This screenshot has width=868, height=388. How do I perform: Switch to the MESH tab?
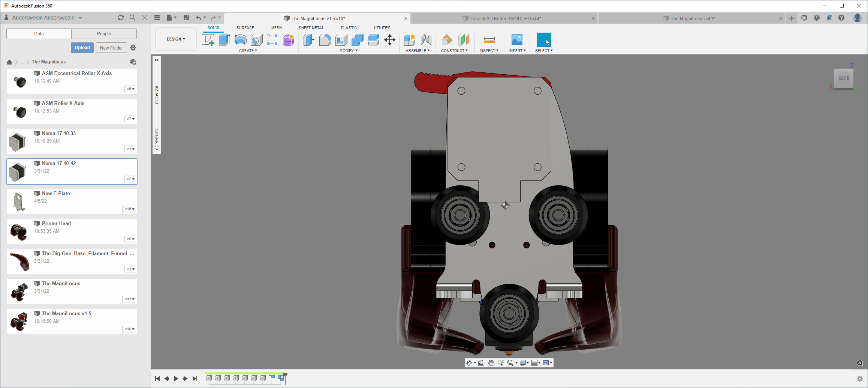click(x=277, y=28)
